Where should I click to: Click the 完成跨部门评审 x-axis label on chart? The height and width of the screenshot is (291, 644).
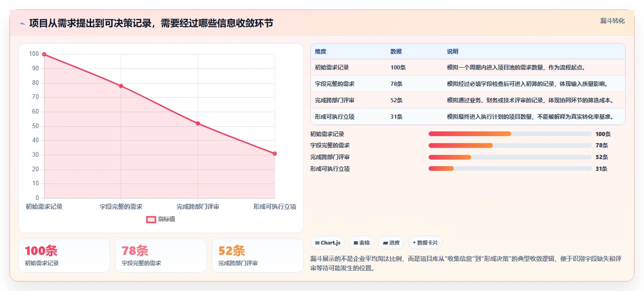click(x=198, y=207)
